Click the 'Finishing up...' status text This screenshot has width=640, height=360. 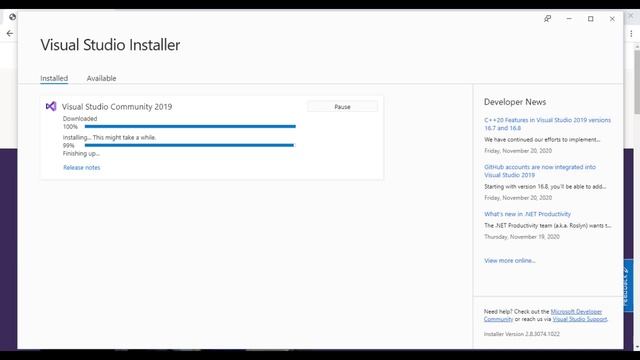click(x=81, y=153)
